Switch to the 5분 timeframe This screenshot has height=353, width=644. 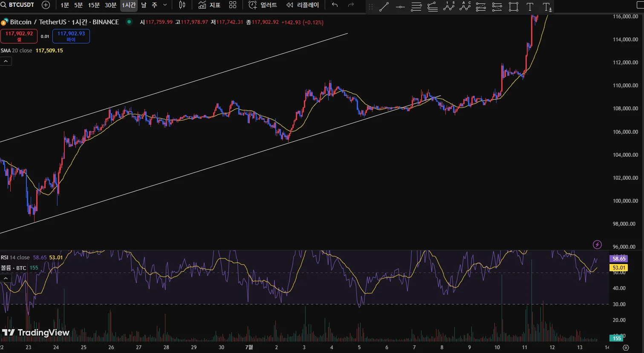[78, 5]
